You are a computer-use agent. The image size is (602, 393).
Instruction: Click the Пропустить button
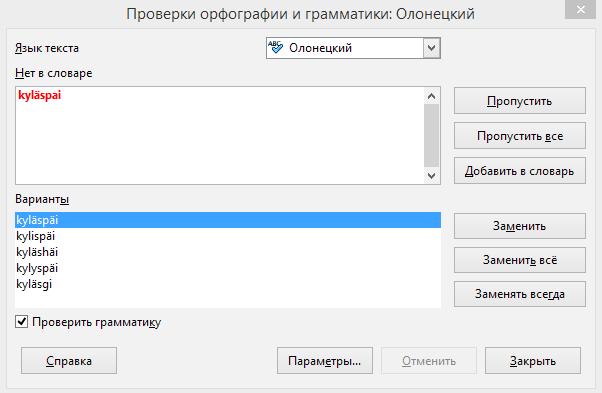click(x=520, y=101)
